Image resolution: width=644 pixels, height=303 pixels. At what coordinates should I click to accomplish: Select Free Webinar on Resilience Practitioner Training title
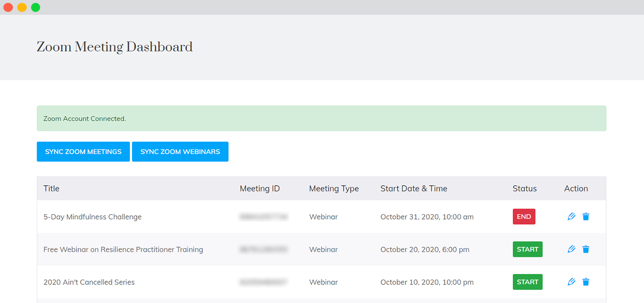coord(123,250)
